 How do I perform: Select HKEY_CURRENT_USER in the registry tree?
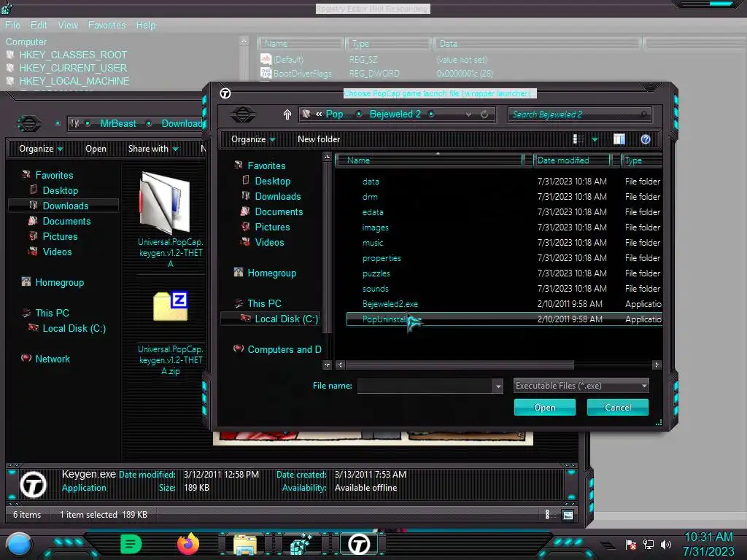click(73, 68)
